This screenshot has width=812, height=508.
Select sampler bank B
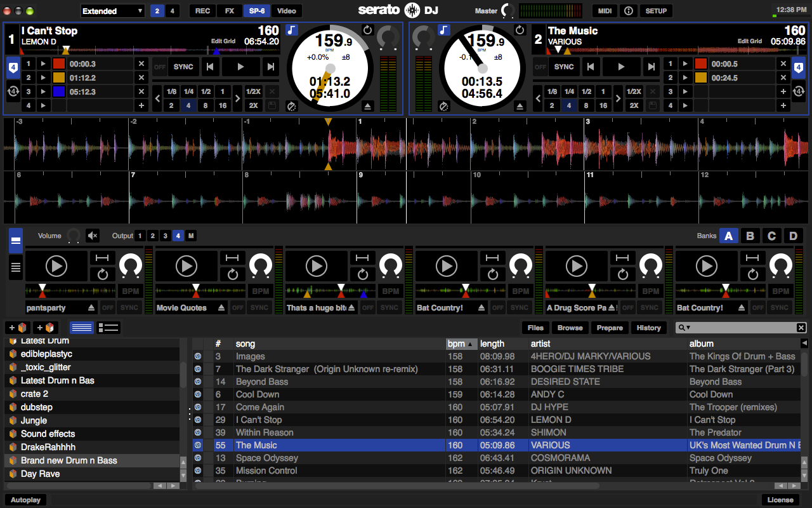(x=750, y=236)
